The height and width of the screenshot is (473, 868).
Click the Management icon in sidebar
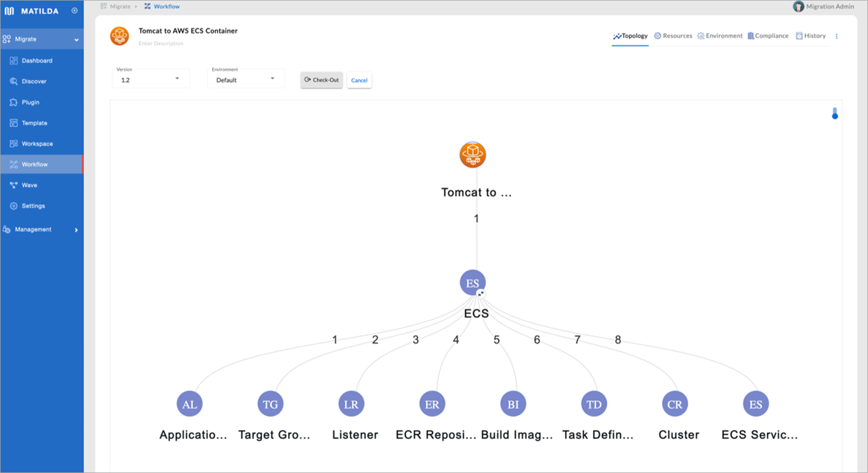[7, 230]
